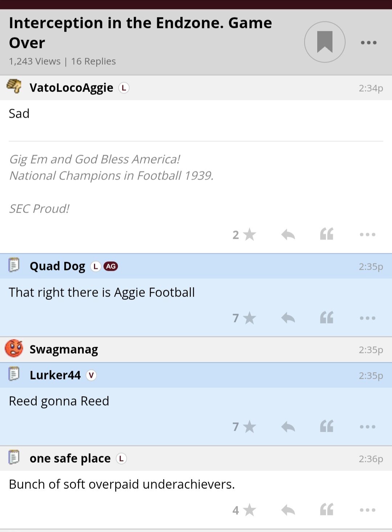Click the AG badge next to Quad Dog
392x532 pixels.
[x=111, y=266]
